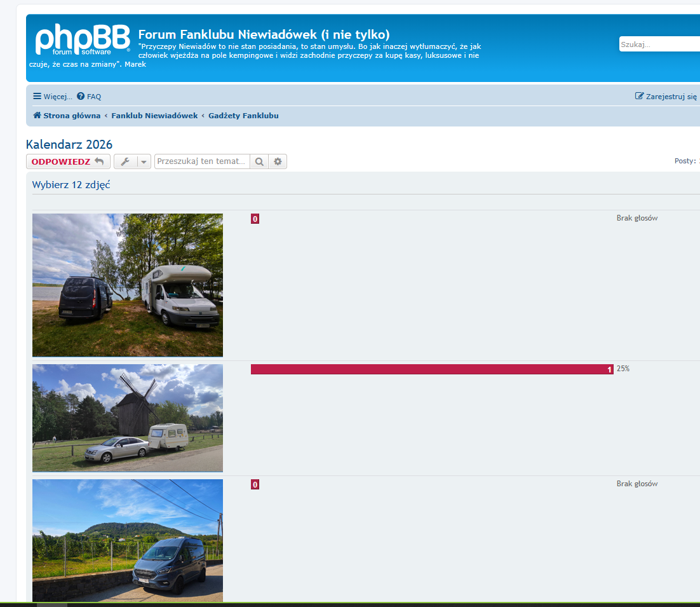
Task: Click the wrench topic tools icon
Action: click(x=125, y=162)
